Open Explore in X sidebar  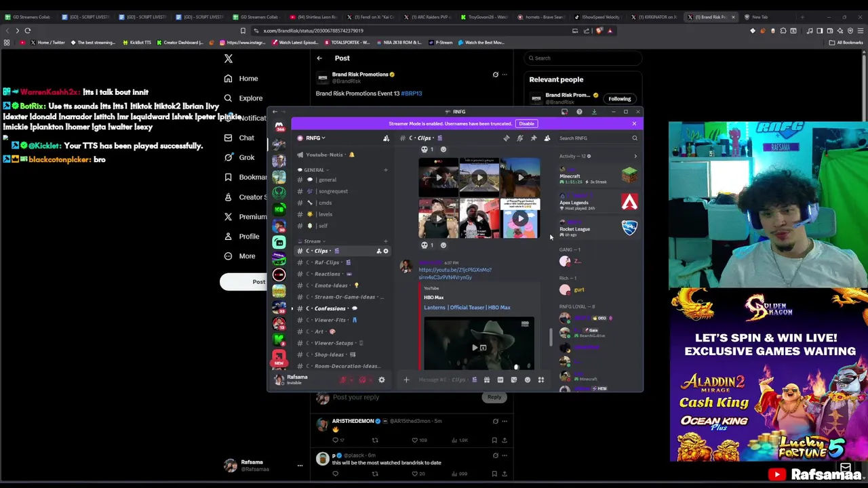pos(244,98)
